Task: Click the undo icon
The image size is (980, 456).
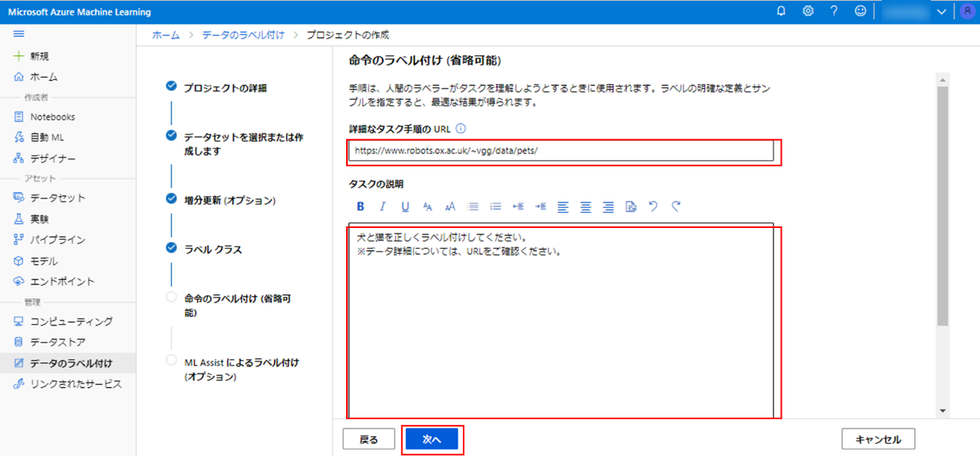Action: pyautogui.click(x=653, y=206)
